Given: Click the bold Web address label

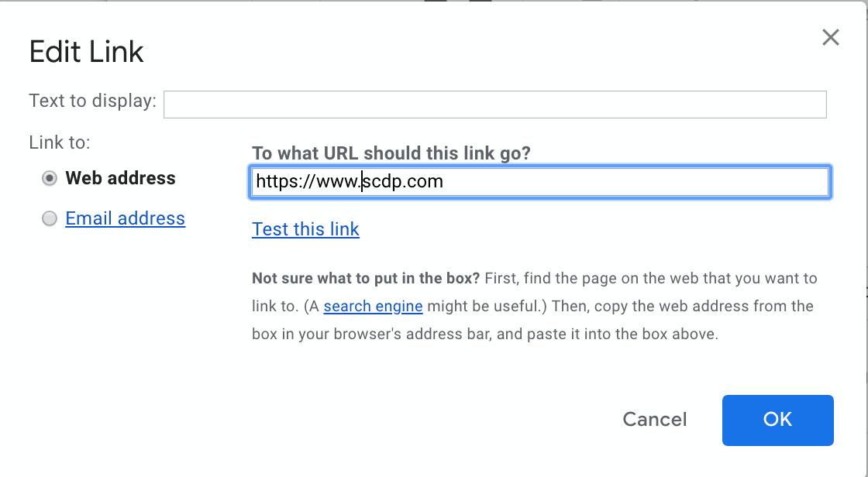Looking at the screenshot, I should click(x=120, y=178).
